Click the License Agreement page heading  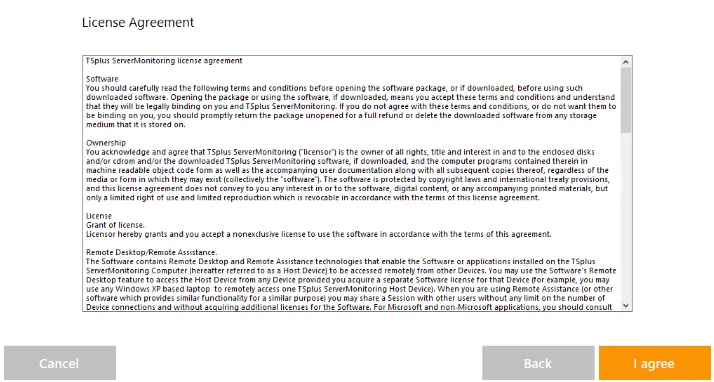pos(138,22)
